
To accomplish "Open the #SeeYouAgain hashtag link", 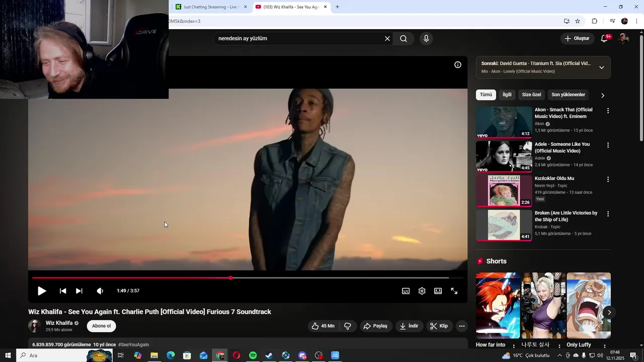I will (x=133, y=344).
